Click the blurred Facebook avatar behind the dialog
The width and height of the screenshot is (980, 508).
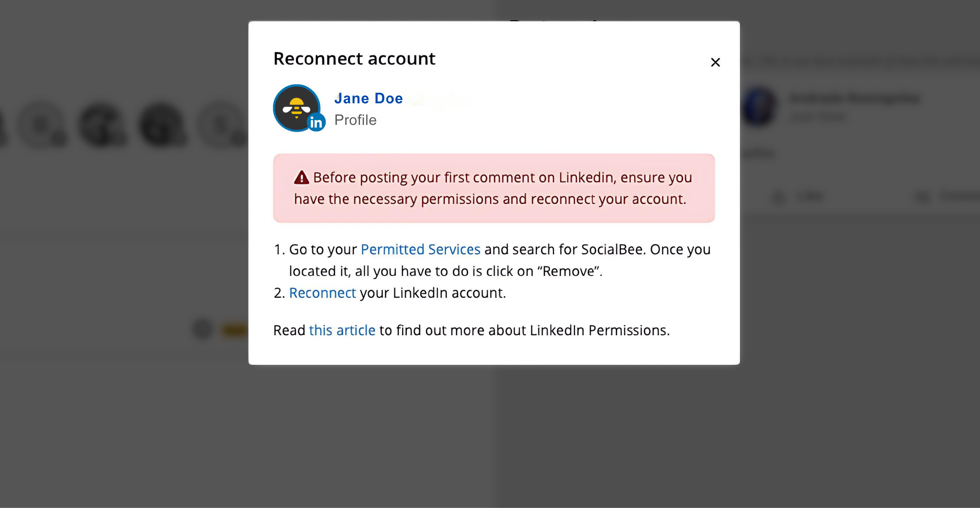click(x=759, y=106)
